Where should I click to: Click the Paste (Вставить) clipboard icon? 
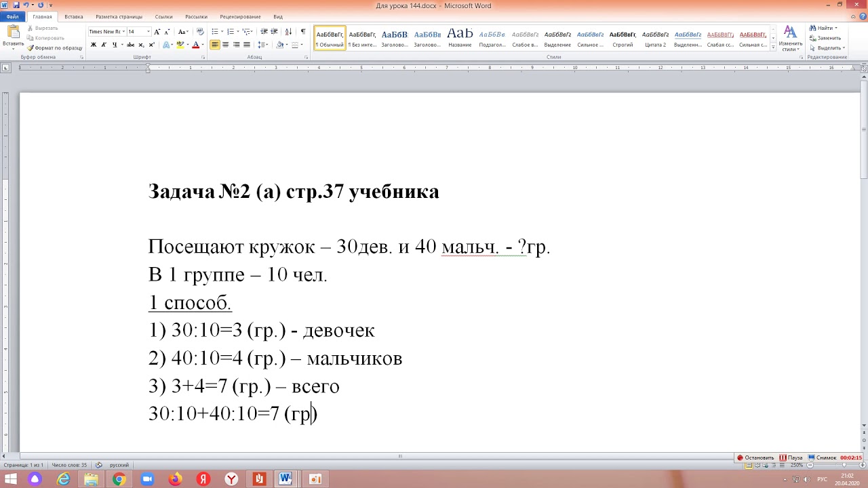[12, 32]
